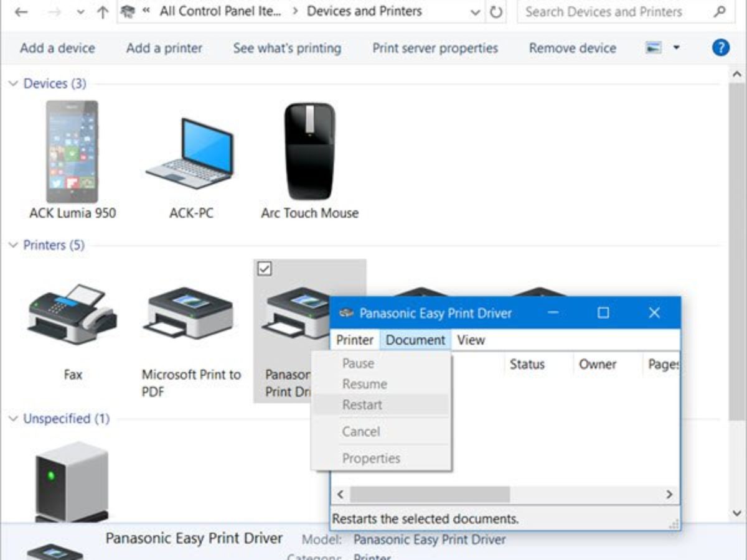Image resolution: width=747 pixels, height=560 pixels.
Task: Click Add a device
Action: click(x=57, y=48)
